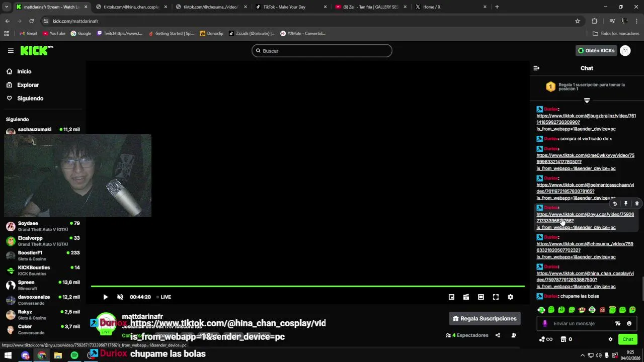
Task: Collapse the chat panel
Action: [536, 68]
